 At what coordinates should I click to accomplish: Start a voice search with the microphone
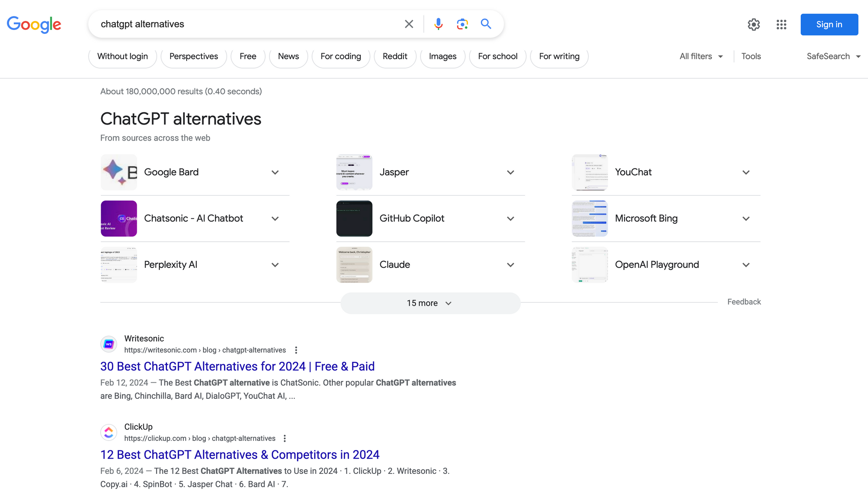point(438,24)
